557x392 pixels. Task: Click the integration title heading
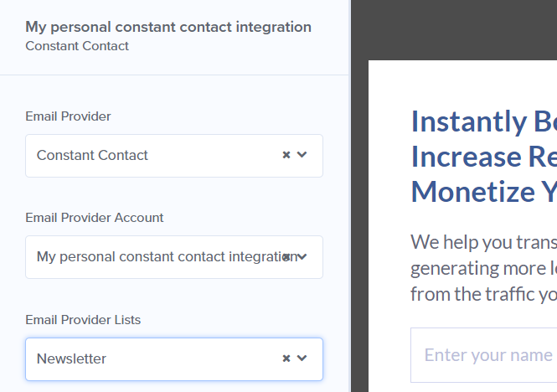(x=168, y=27)
